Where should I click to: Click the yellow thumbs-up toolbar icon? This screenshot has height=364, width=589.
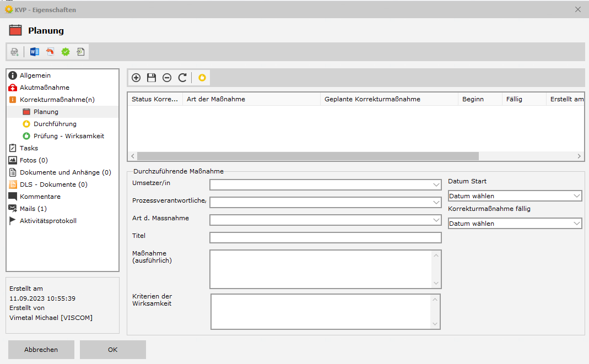[202, 78]
